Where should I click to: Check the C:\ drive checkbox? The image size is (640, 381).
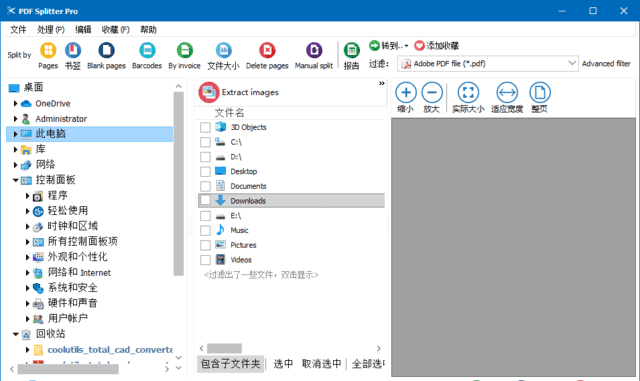click(205, 142)
